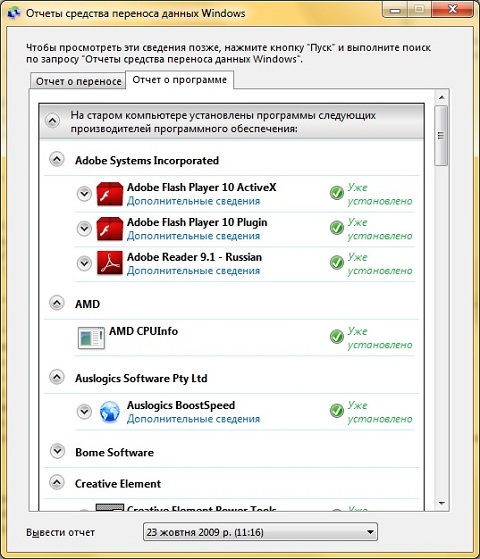The image size is (480, 559).
Task: Expand details for Adobe Reader 9.1 - Russian
Action: coord(84,263)
